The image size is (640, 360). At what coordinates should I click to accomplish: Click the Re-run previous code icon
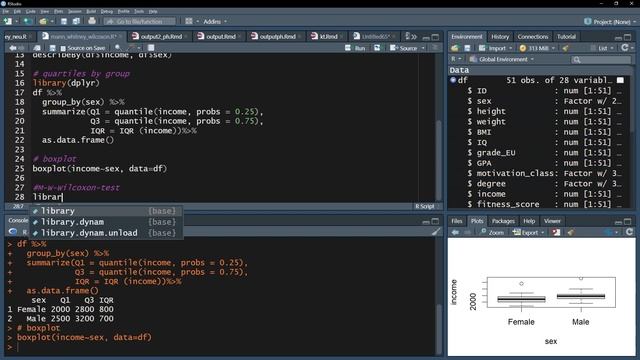tap(377, 48)
